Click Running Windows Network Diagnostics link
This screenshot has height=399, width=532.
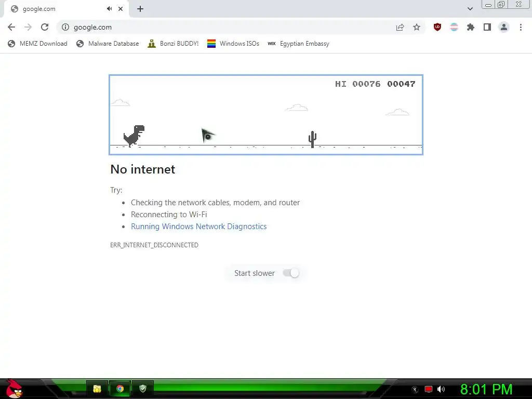point(199,227)
